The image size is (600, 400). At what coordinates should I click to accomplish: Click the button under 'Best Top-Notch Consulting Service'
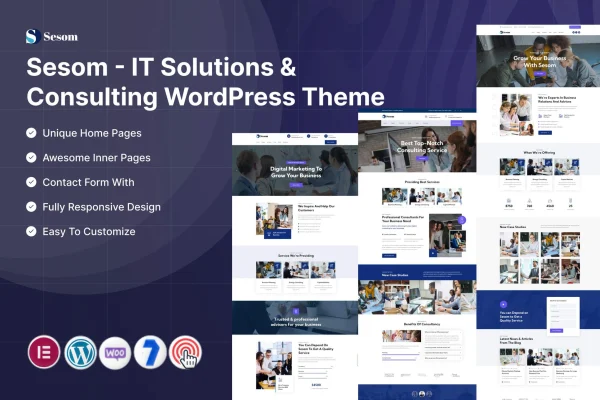(x=422, y=158)
